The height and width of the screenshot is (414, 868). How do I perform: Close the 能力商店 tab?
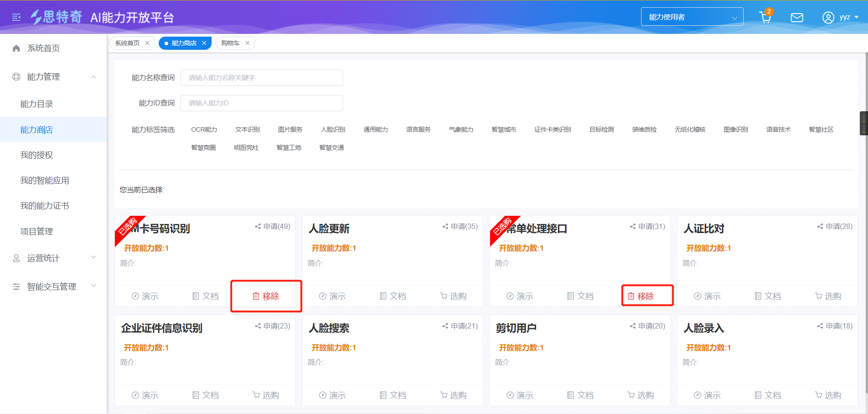point(204,43)
